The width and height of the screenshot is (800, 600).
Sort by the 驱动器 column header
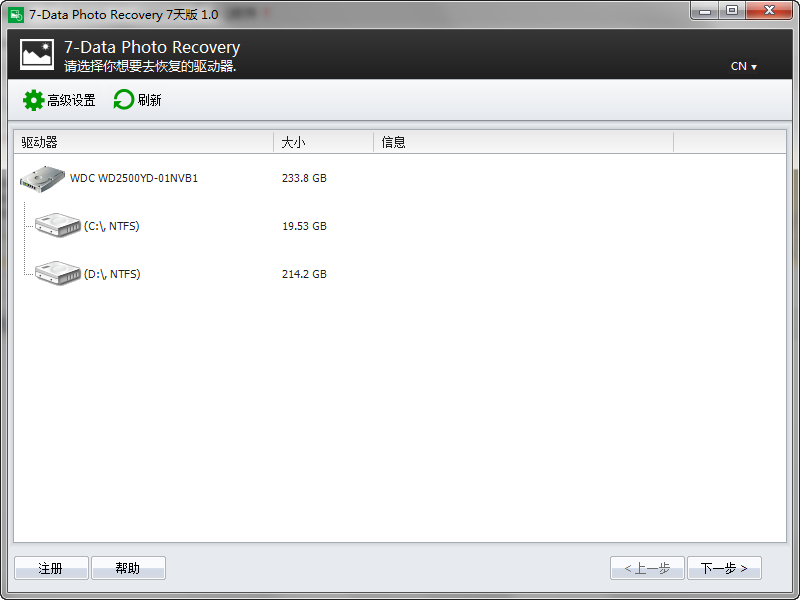[x=143, y=142]
